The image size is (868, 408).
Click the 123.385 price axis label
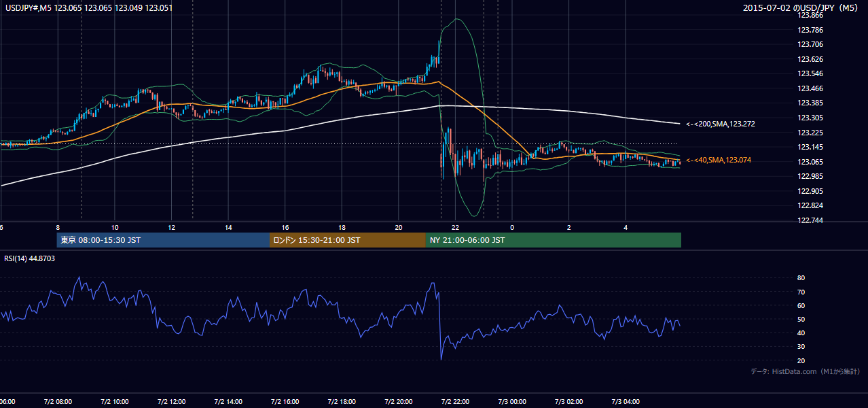811,103
